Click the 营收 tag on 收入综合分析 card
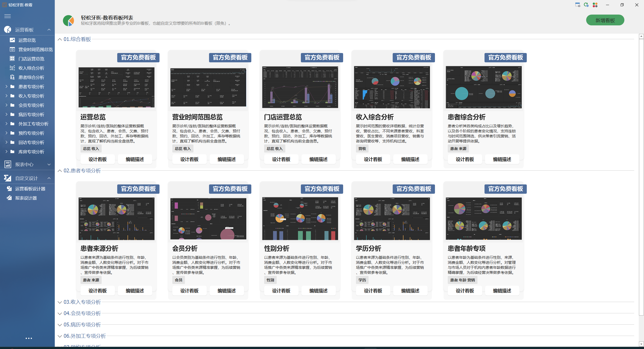Viewport: 644px width, 349px height. click(x=362, y=148)
